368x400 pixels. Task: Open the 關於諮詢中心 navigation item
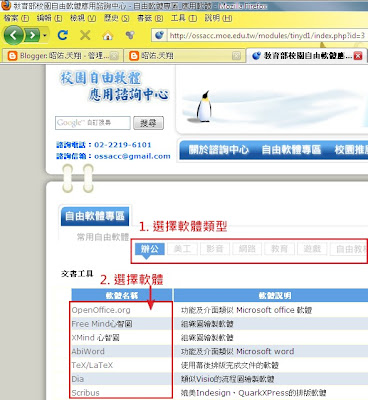coord(219,150)
